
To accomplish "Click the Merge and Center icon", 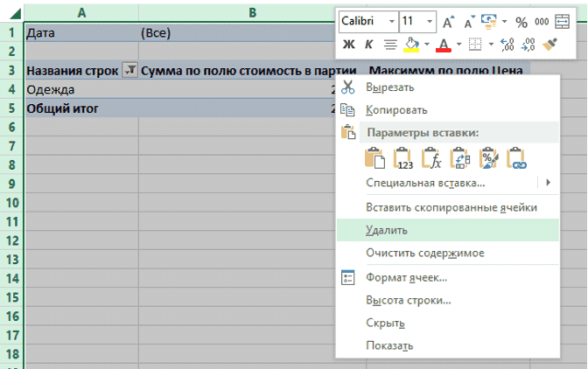I will coord(561,20).
